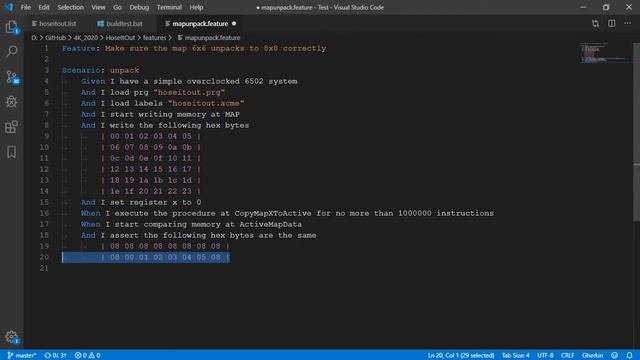
Task: Open the Source Control view
Action: [x=11, y=77]
